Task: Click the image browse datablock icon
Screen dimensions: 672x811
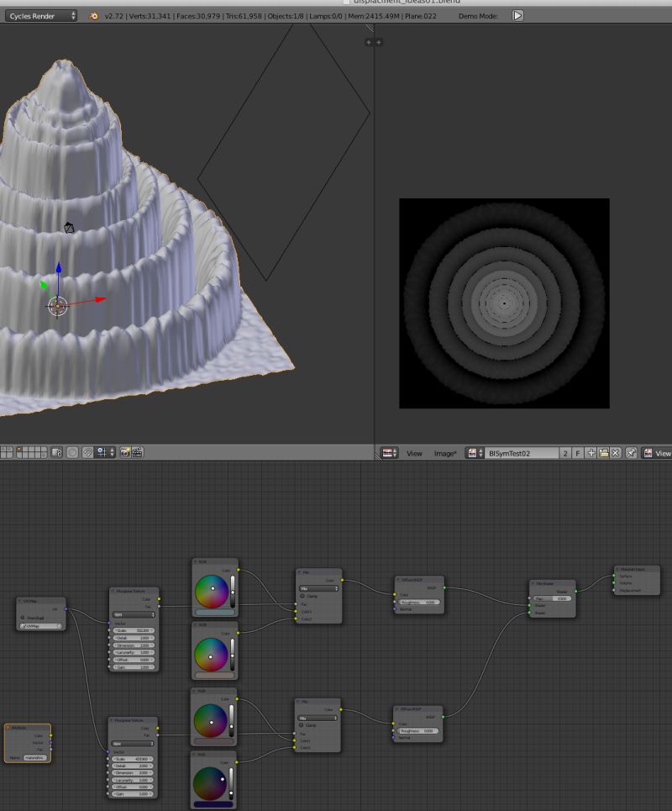Action: [472, 453]
